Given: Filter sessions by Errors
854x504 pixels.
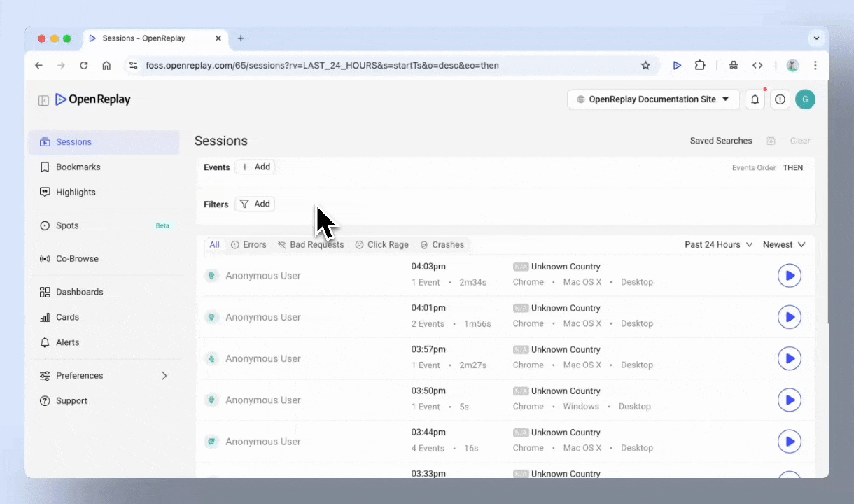Looking at the screenshot, I should pos(248,245).
